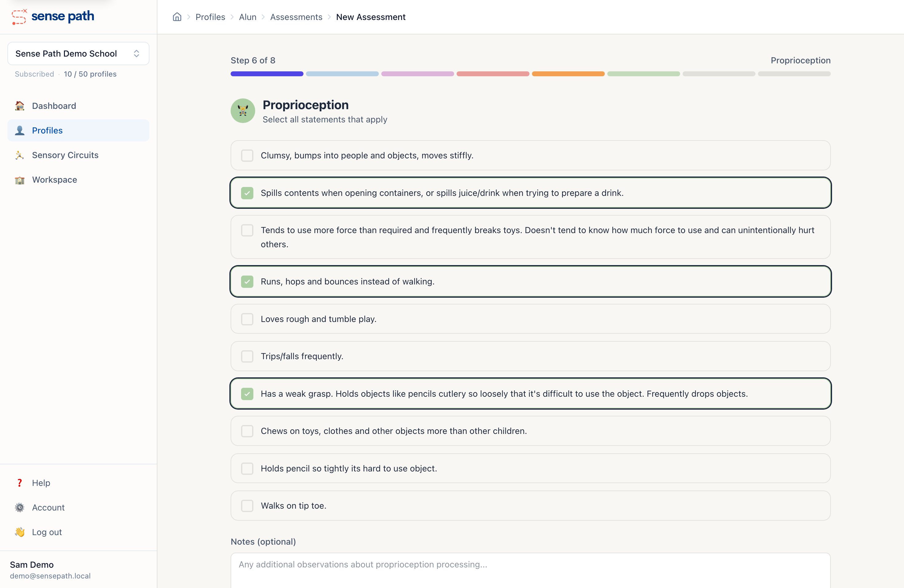Image resolution: width=904 pixels, height=588 pixels.
Task: Open Profiles in the sidebar
Action: 78,130
